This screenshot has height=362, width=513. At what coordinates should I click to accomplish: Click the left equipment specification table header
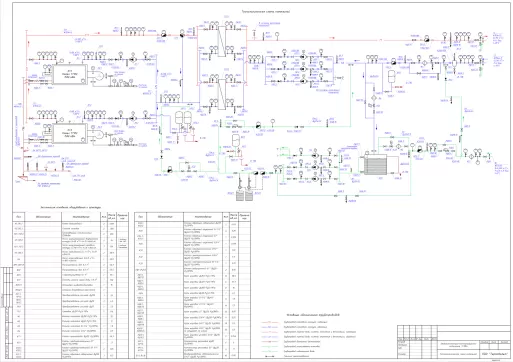pyautogui.click(x=70, y=217)
